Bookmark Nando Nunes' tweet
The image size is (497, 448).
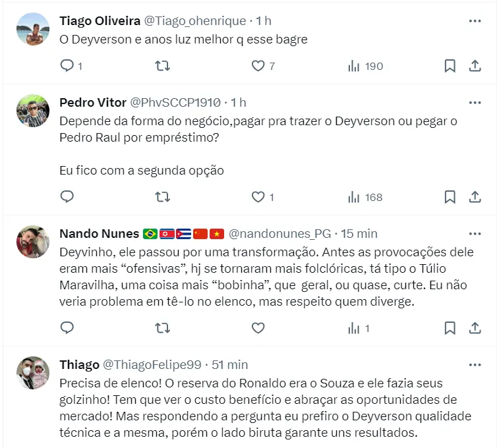(x=450, y=328)
